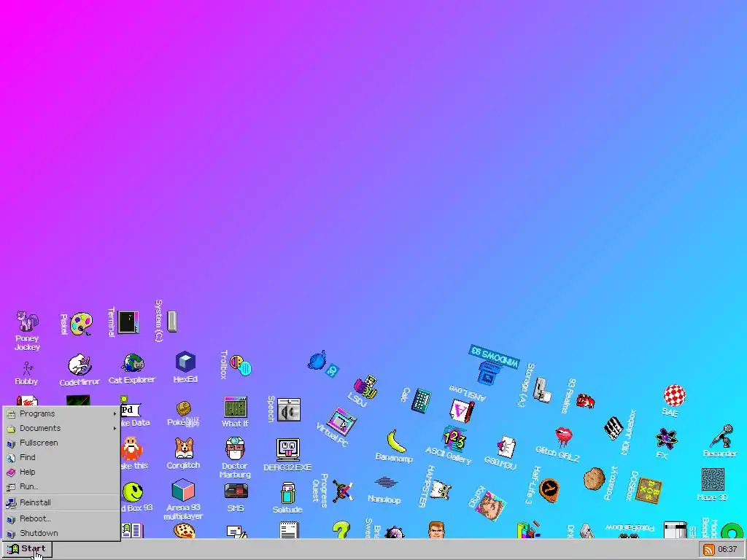The width and height of the screenshot is (747, 560).
Task: Launch the SMS console icon
Action: pos(236,492)
